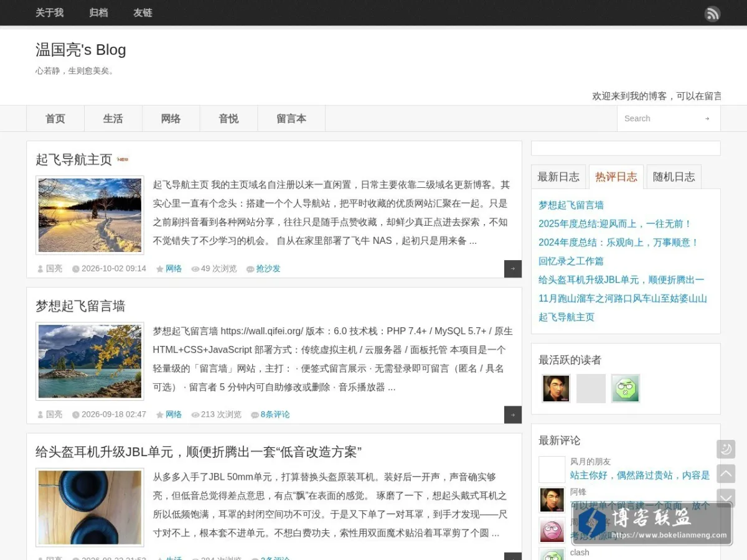Open the 音悦 navigation tab

[x=228, y=118]
